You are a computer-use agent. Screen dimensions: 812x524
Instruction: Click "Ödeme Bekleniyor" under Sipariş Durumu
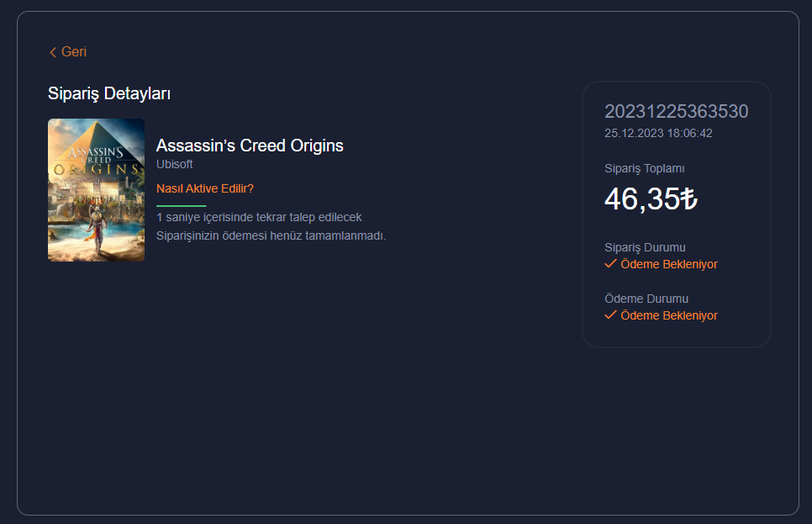669,264
